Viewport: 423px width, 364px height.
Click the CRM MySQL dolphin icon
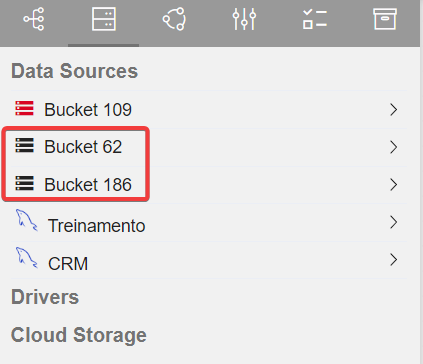pyautogui.click(x=26, y=258)
